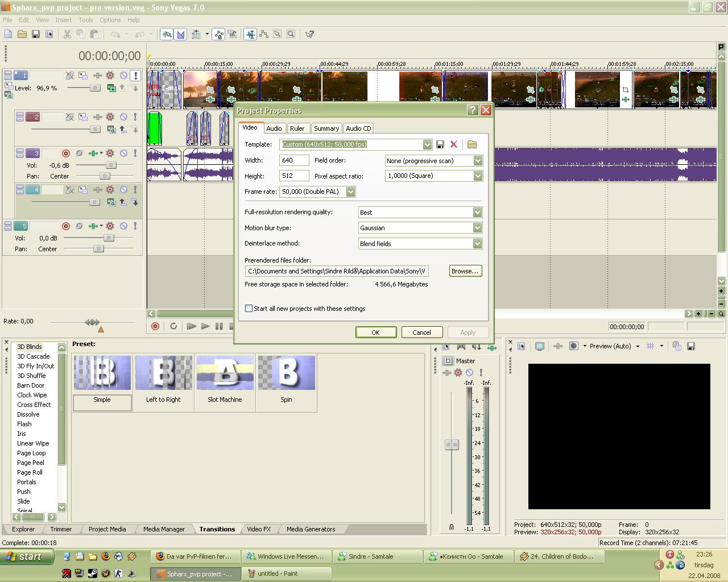Check 'Start all new projects with these settings'
Viewport: 728px width, 582px height.
tap(249, 308)
